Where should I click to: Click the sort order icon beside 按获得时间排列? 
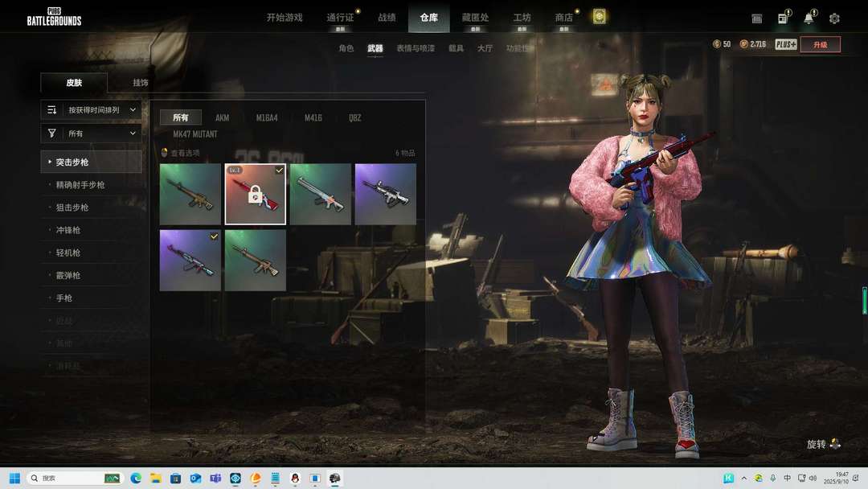(52, 109)
